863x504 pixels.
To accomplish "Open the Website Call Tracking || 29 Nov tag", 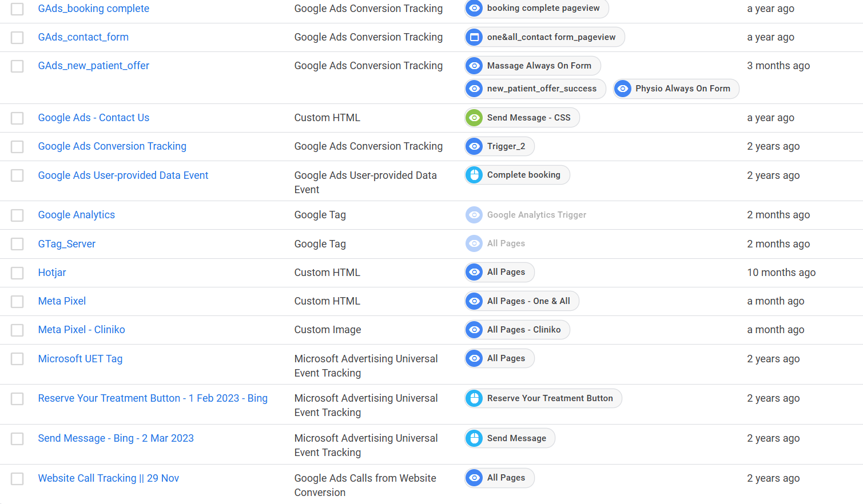I will (x=108, y=478).
